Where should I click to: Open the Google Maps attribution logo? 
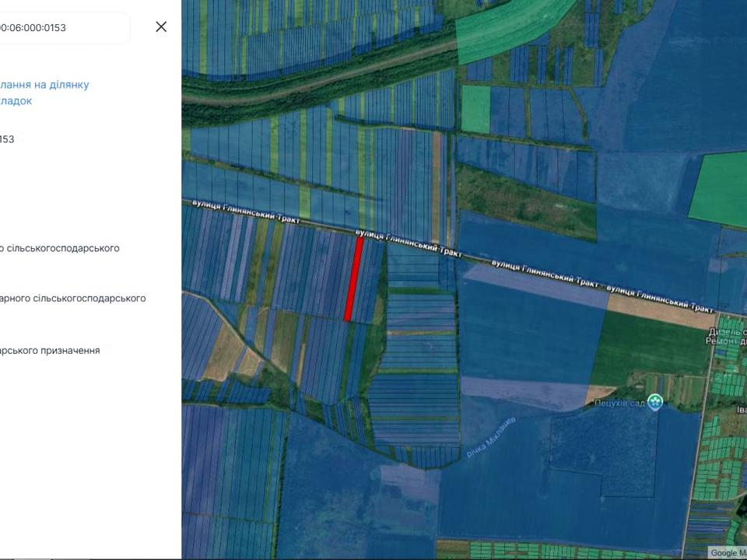[x=727, y=553]
